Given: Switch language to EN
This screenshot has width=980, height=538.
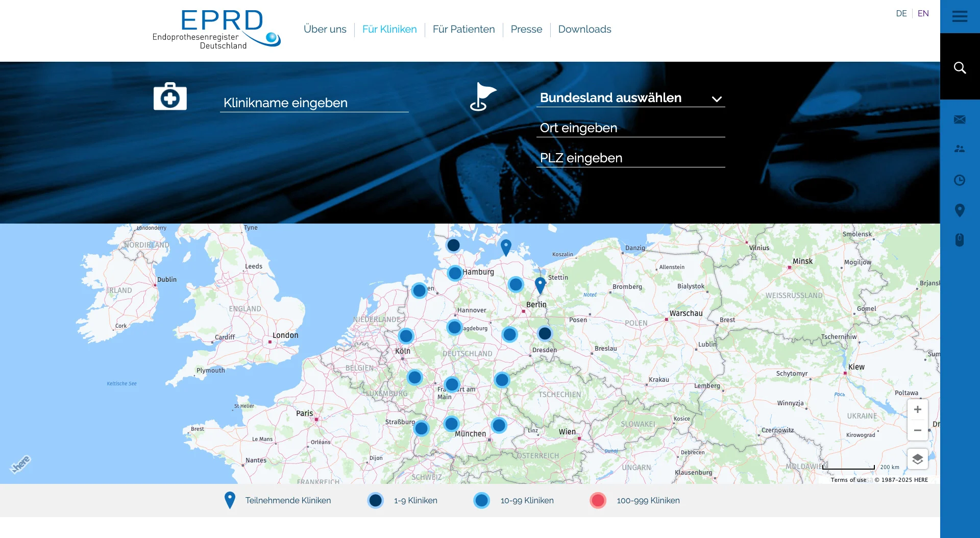Looking at the screenshot, I should pos(923,13).
